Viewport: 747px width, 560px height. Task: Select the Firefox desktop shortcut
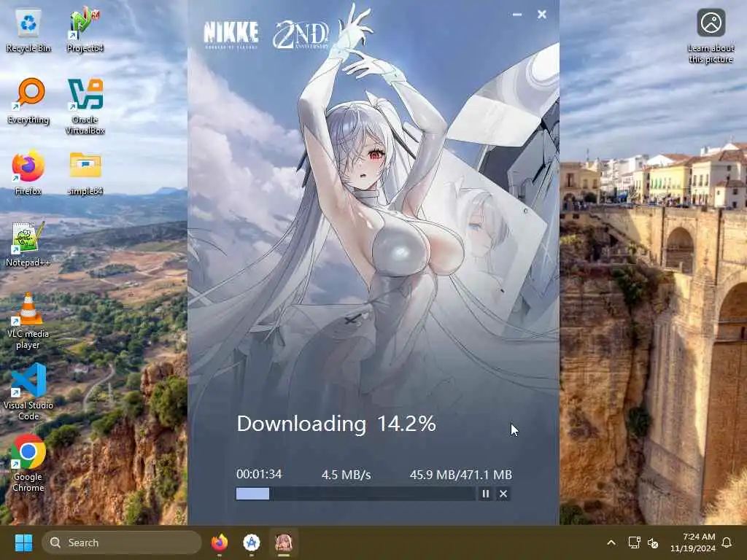[28, 174]
